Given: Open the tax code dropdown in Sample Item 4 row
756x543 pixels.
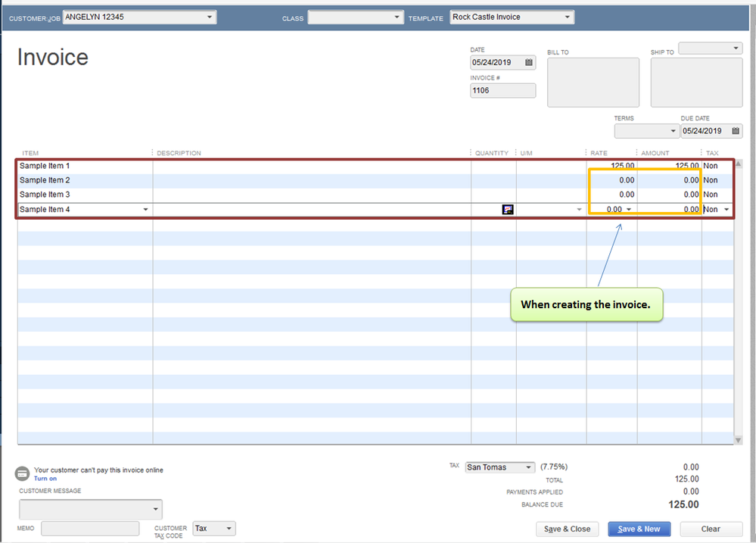Looking at the screenshot, I should click(x=726, y=210).
